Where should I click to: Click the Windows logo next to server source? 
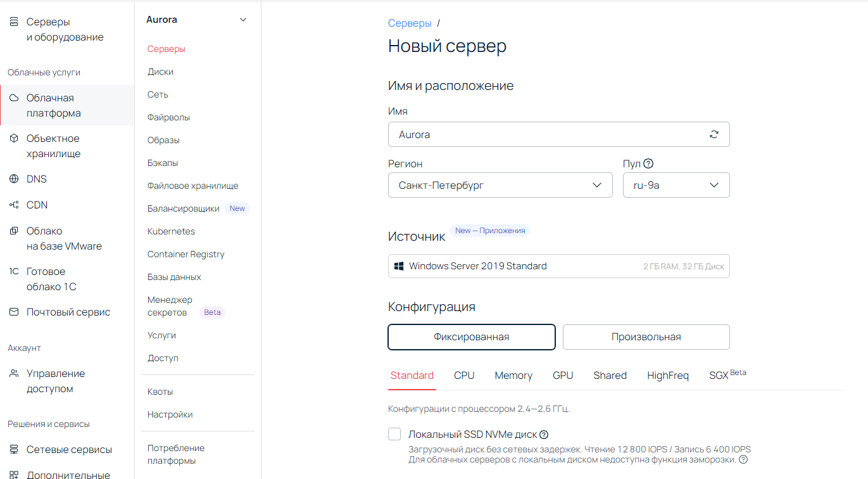pyautogui.click(x=400, y=265)
